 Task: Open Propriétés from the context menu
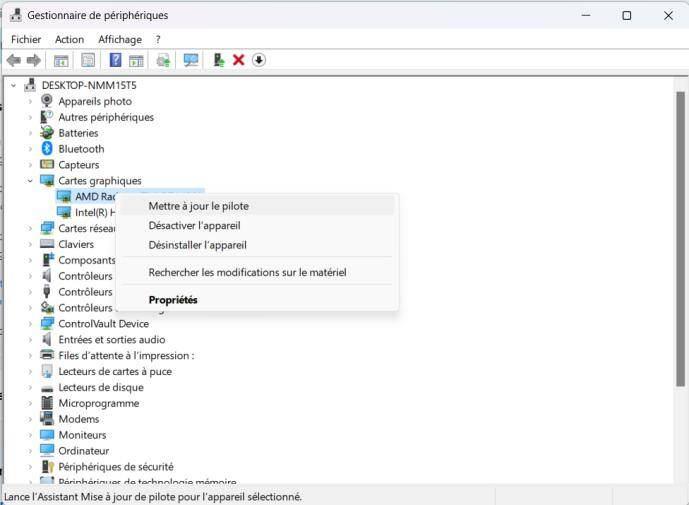[x=257, y=300]
